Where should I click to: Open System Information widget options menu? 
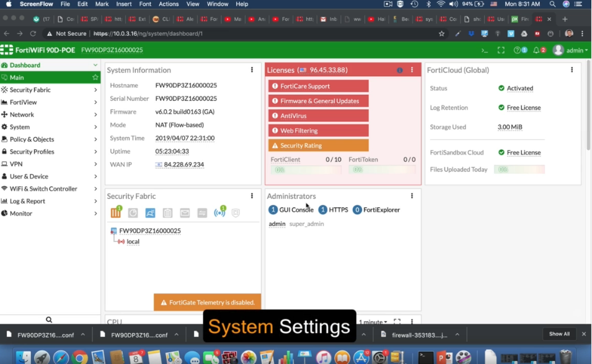252,70
